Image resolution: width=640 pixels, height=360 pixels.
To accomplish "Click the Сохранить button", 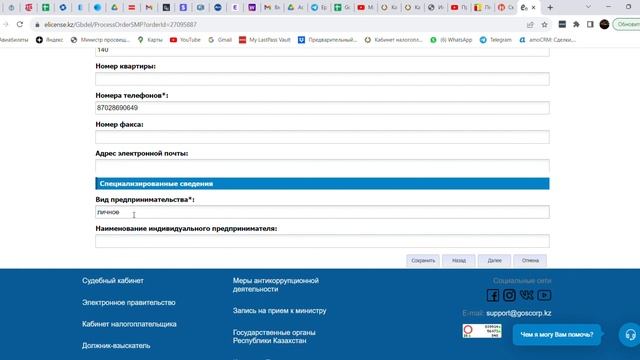I will (423, 260).
